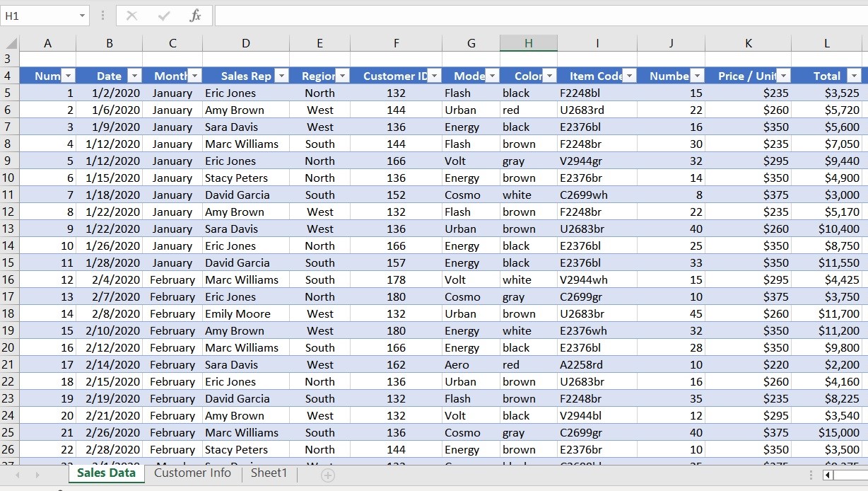Select row 4 header
This screenshot has width=868, height=491.
coord(8,76)
